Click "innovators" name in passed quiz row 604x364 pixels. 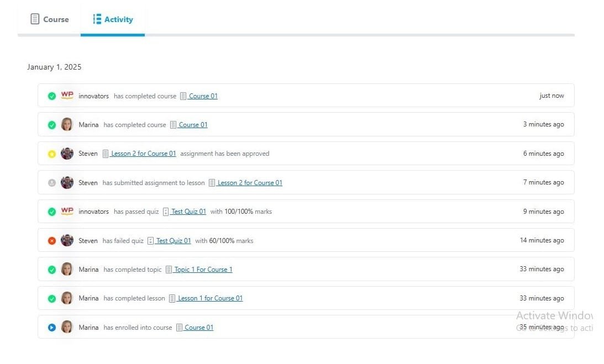pos(93,212)
